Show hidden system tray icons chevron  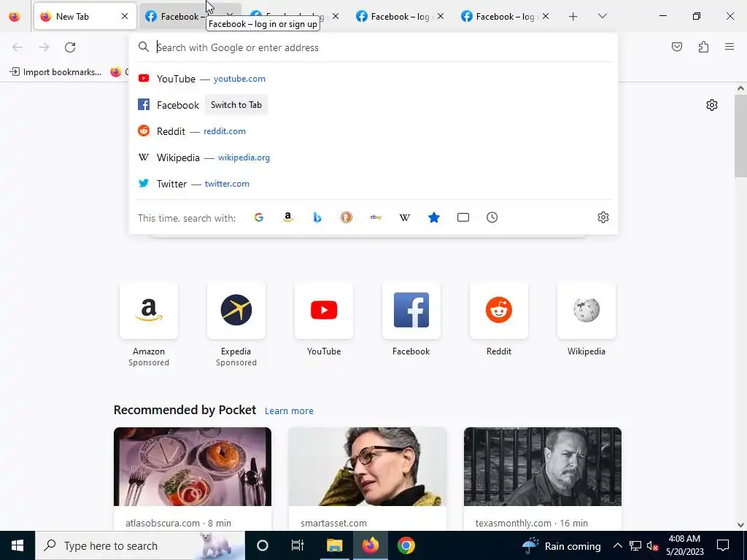pos(617,545)
